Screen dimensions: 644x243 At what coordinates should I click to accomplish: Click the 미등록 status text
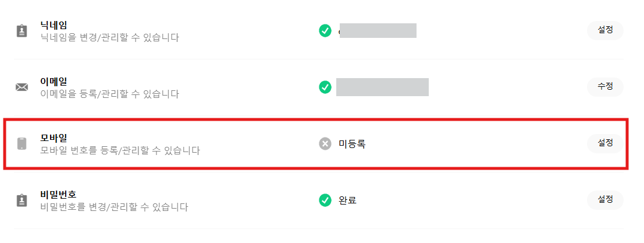tap(352, 144)
